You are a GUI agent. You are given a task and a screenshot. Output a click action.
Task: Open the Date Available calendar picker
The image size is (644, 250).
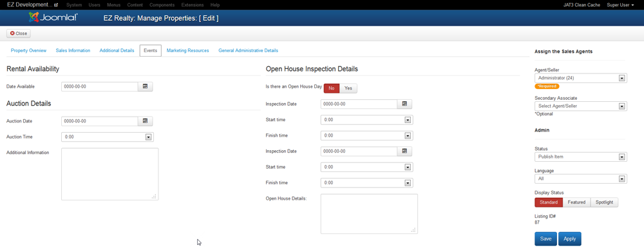[x=145, y=87]
